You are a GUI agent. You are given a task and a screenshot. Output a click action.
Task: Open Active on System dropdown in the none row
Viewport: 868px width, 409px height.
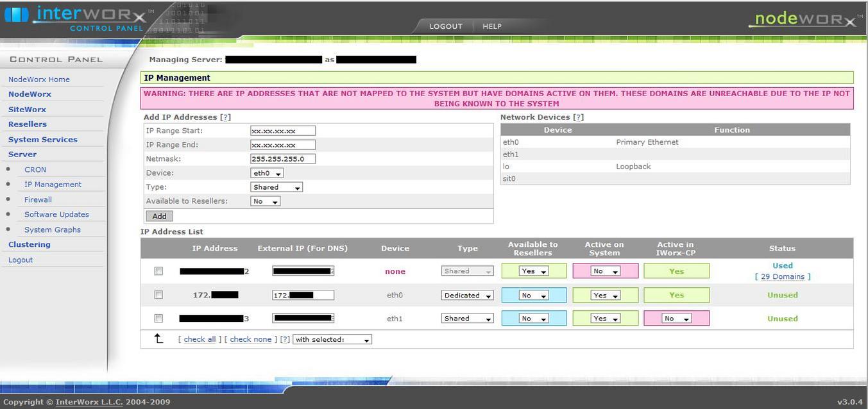606,271
